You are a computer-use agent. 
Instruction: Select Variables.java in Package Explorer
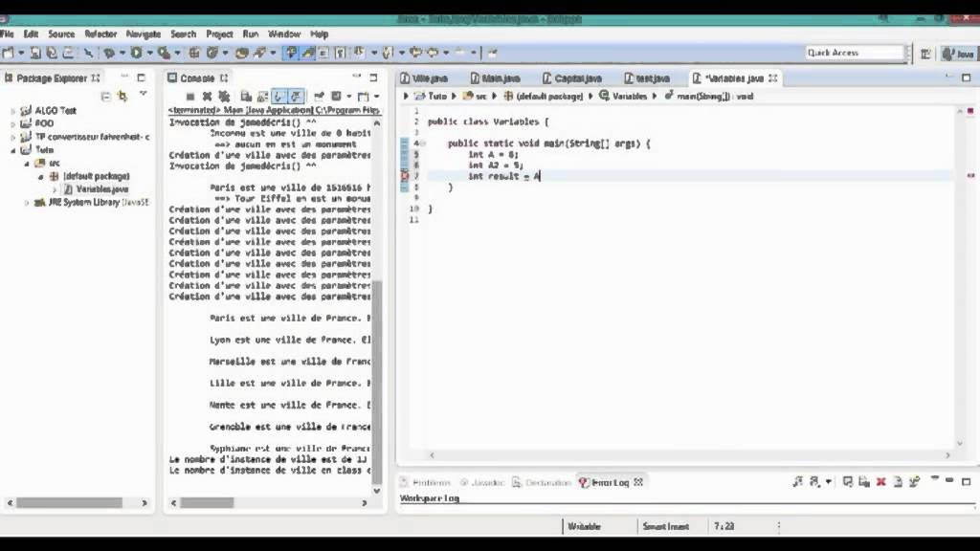pyautogui.click(x=96, y=189)
